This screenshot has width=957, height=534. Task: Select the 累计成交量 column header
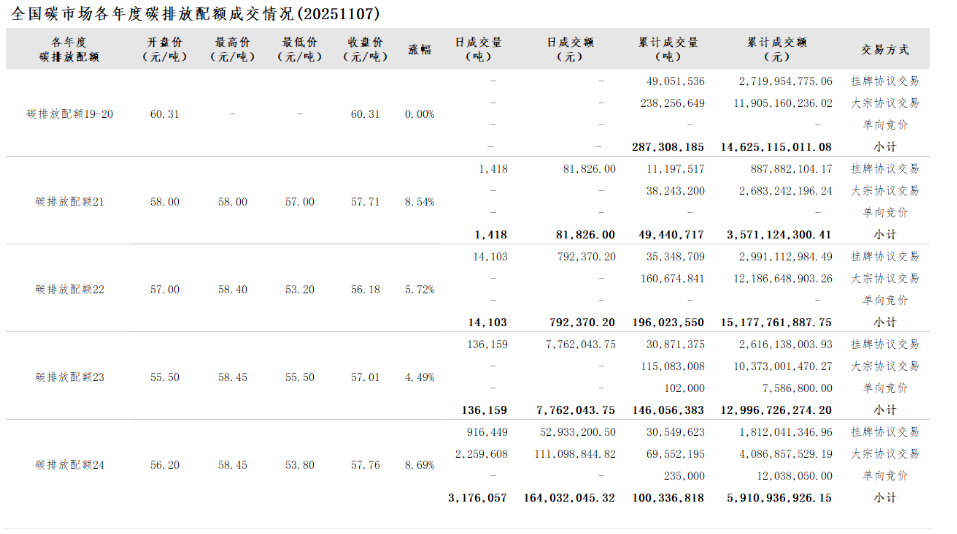668,49
